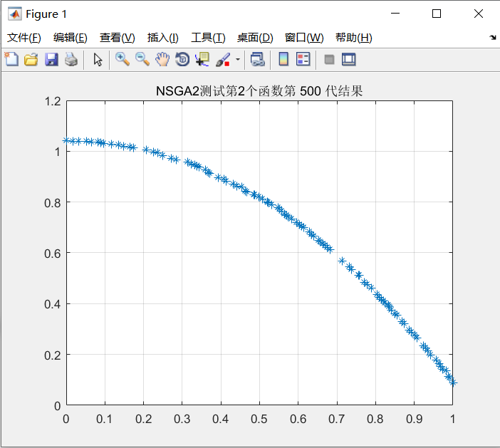Click the Show Plot Tools icon
Screen dimensions: 500x448
[348, 59]
